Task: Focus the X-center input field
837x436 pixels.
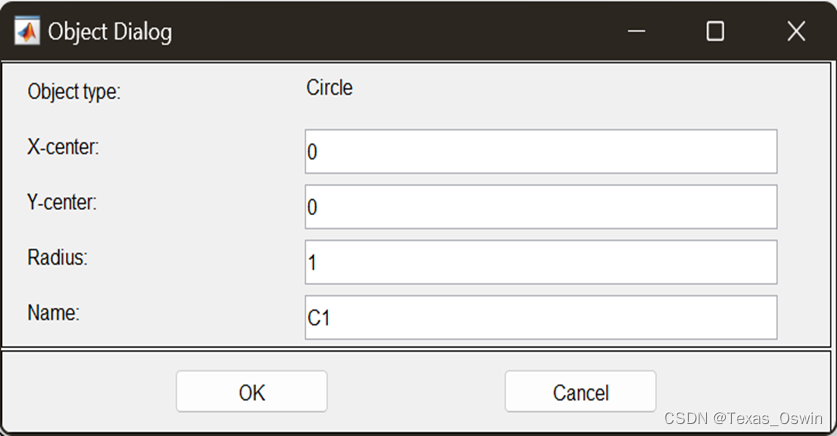Action: point(540,152)
